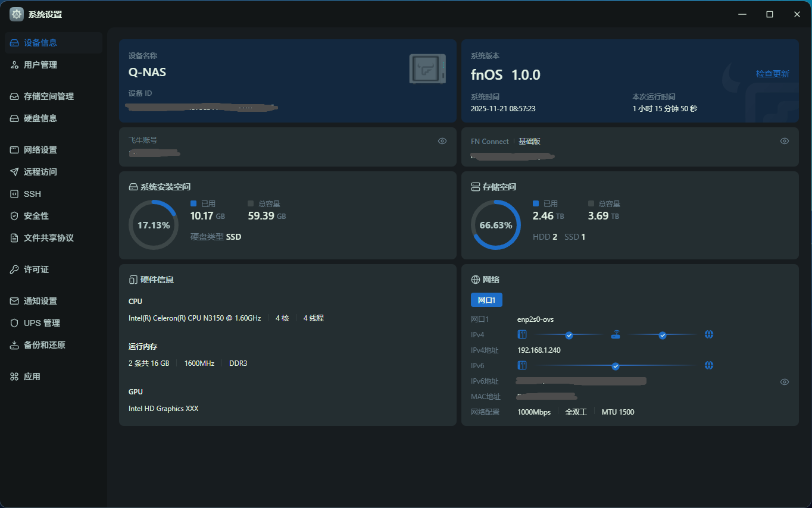Image resolution: width=812 pixels, height=508 pixels.
Task: Click the 检查更新 link
Action: (772, 74)
